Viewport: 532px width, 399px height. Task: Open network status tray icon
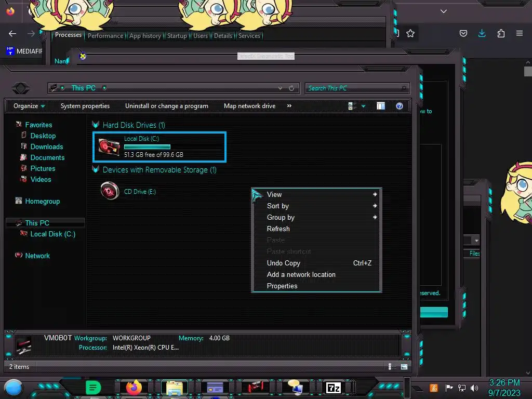462,388
